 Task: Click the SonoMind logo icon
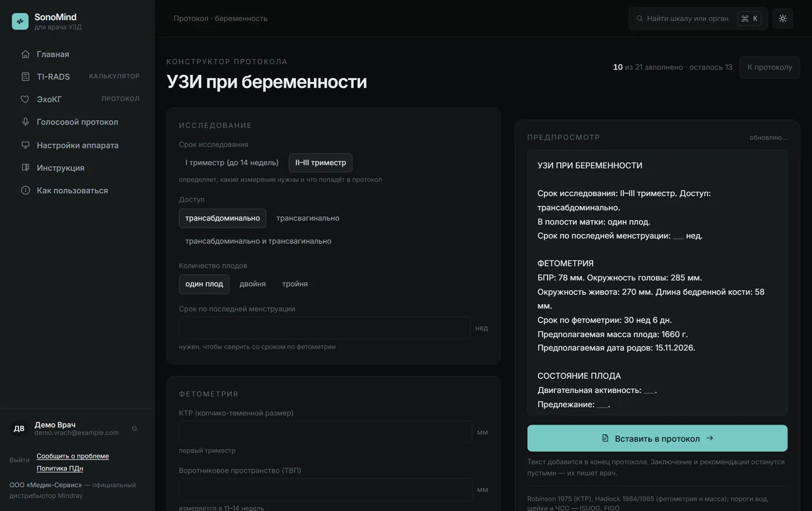pyautogui.click(x=20, y=21)
